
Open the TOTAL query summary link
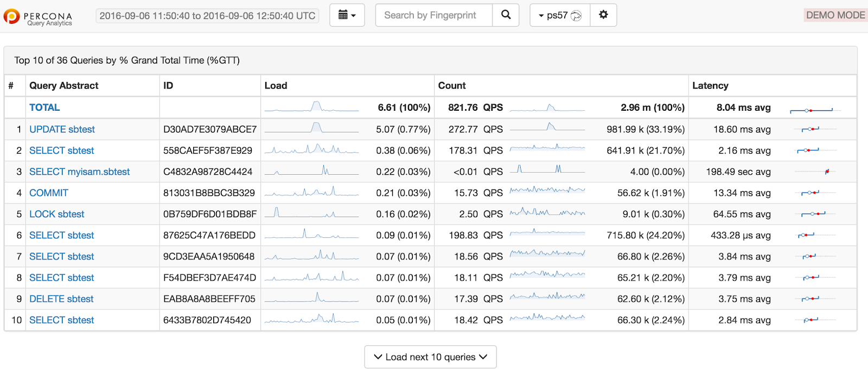44,107
